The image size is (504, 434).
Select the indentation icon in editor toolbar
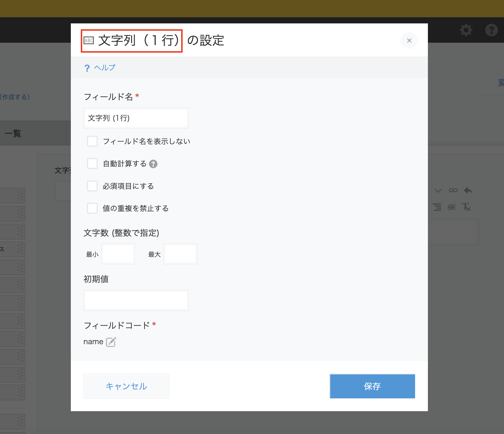tap(437, 207)
